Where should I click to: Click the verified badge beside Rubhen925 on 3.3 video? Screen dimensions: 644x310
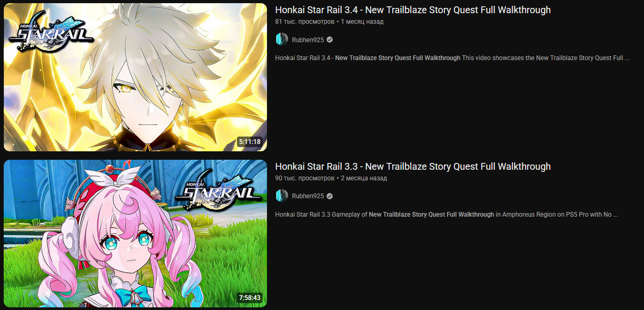330,196
